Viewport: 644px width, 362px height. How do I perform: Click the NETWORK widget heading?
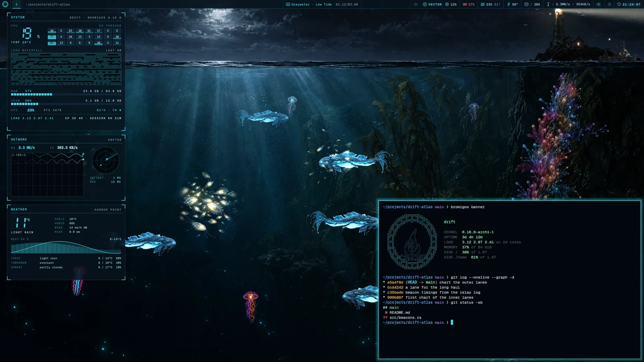(x=19, y=140)
